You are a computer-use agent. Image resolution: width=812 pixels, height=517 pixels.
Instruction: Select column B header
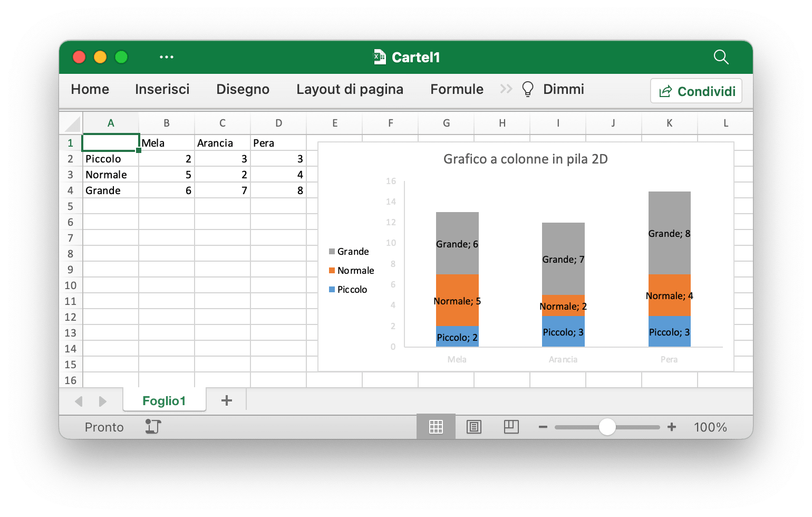pyautogui.click(x=167, y=123)
